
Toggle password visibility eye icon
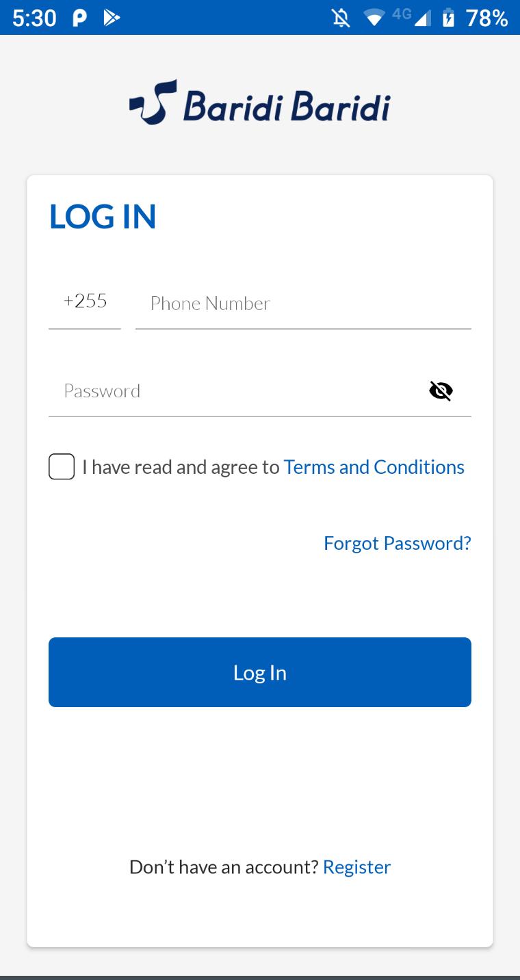click(441, 391)
